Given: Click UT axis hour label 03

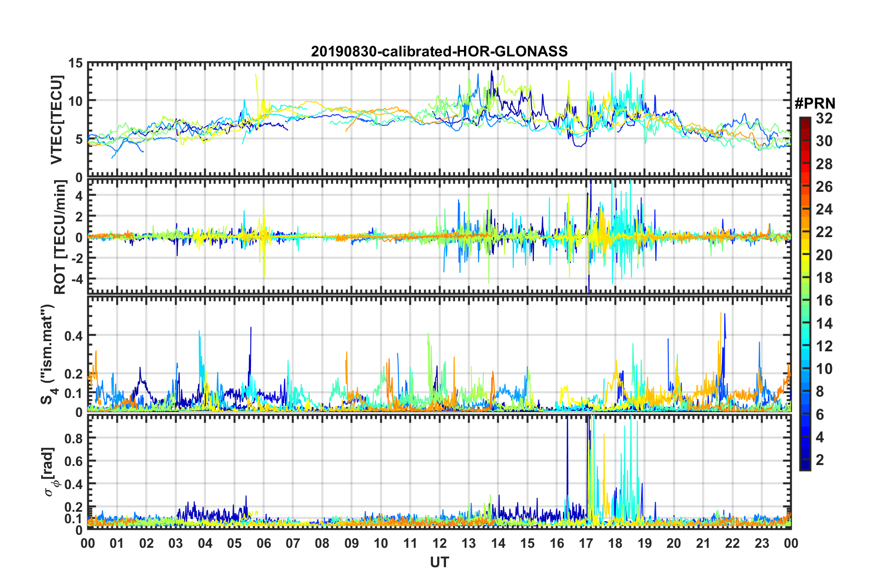Looking at the screenshot, I should coord(176,543).
